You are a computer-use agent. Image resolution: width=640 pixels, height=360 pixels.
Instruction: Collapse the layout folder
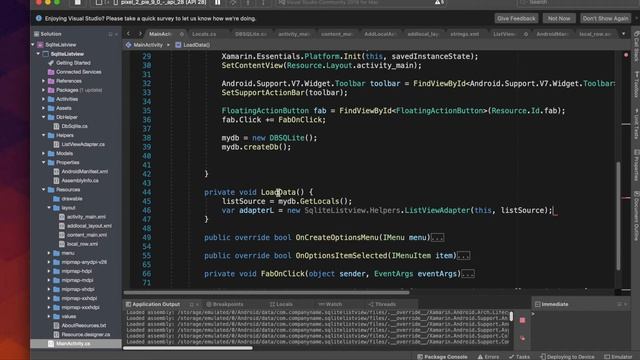click(x=49, y=208)
